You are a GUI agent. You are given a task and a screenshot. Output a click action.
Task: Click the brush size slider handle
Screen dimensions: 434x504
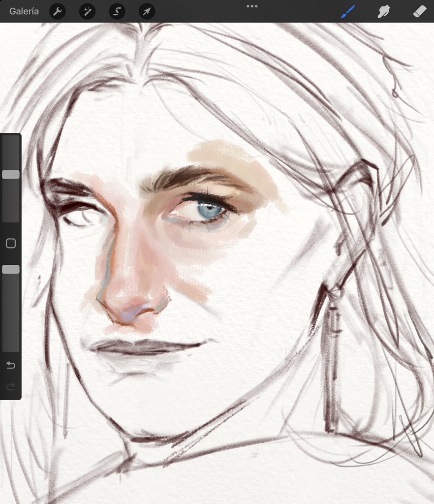11,174
